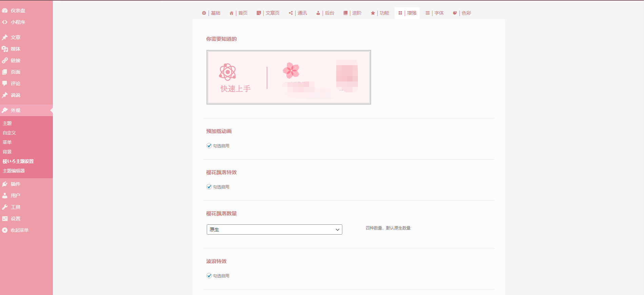
Task: Uncheck the 樱花飘落特效 option
Action: (x=209, y=187)
